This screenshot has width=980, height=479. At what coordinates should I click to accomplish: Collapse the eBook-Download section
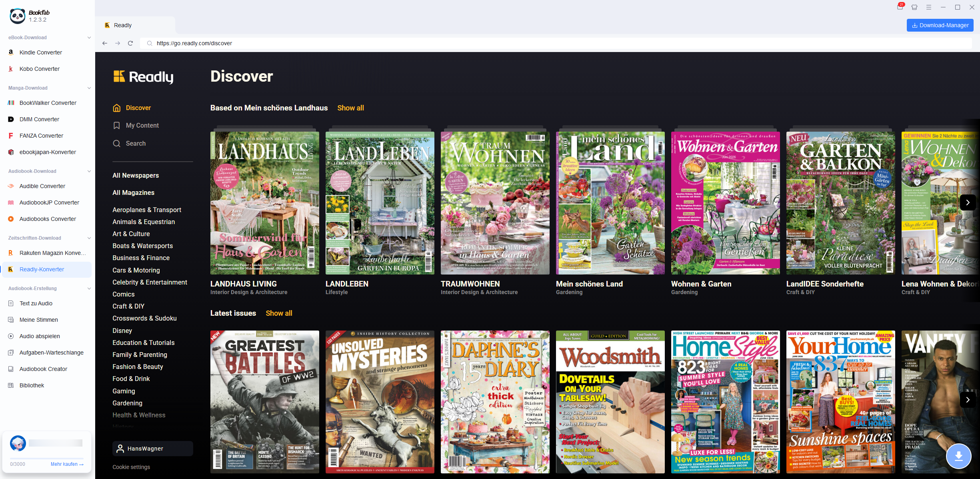[x=89, y=38]
